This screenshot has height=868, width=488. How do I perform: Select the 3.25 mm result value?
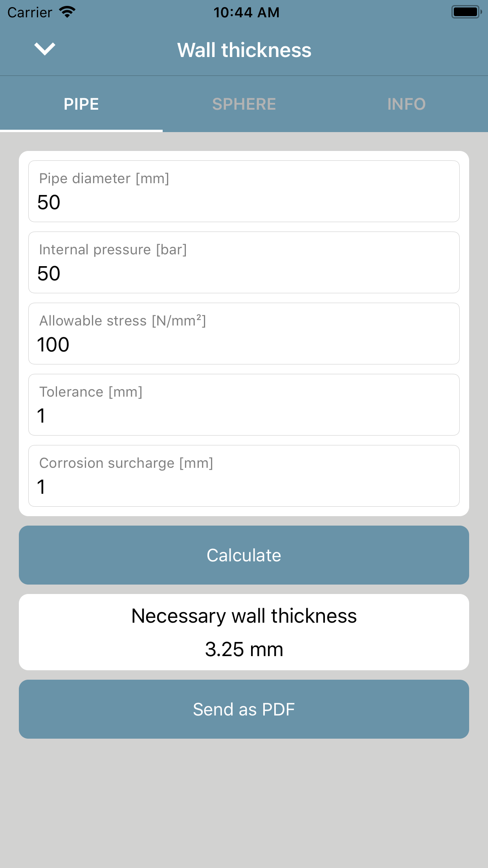pyautogui.click(x=244, y=649)
